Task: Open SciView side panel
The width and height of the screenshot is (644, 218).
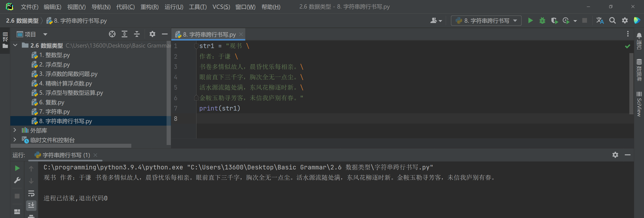Action: (x=639, y=104)
